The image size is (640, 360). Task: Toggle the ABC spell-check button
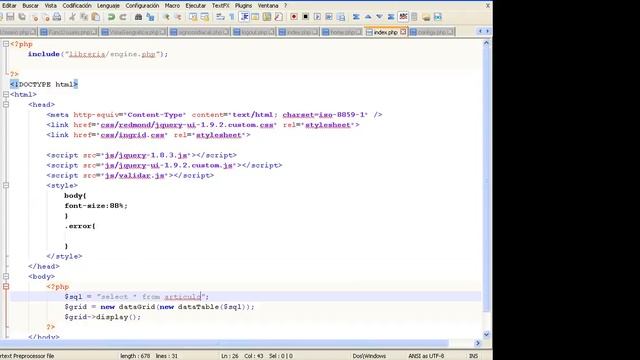pyautogui.click(x=403, y=17)
